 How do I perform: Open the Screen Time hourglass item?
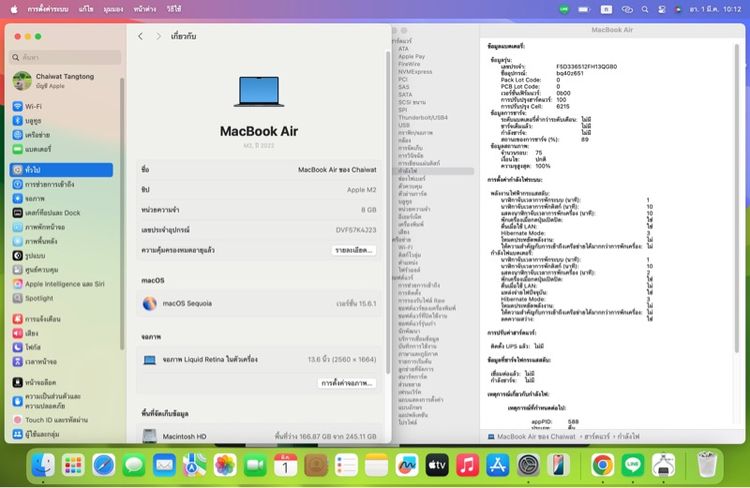pyautogui.click(x=34, y=361)
